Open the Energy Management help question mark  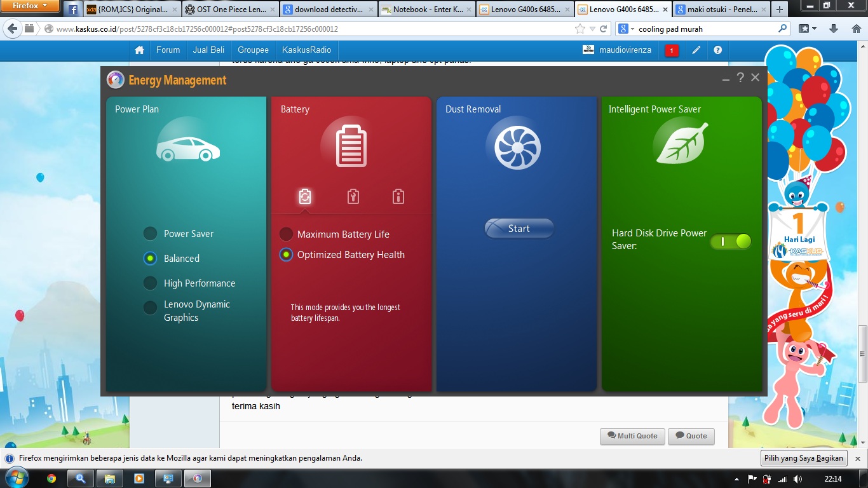click(x=740, y=78)
